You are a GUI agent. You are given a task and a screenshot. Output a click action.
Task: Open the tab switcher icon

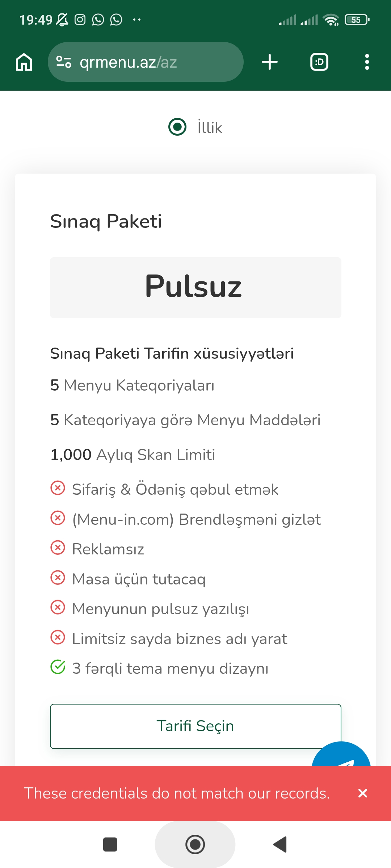pyautogui.click(x=319, y=62)
